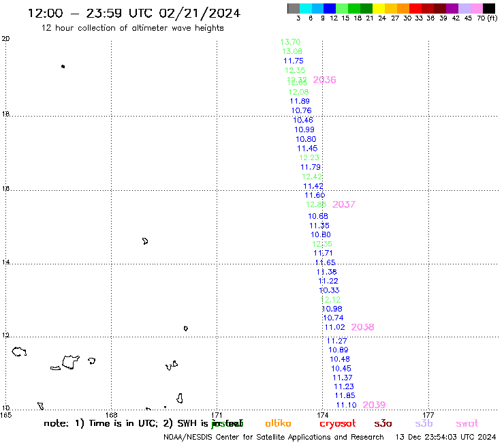Image resolution: width=504 pixels, height=443 pixels.
Task: Click the timestamp '13 Dec 23:54:03 UTC 2024'
Action: coord(446,438)
